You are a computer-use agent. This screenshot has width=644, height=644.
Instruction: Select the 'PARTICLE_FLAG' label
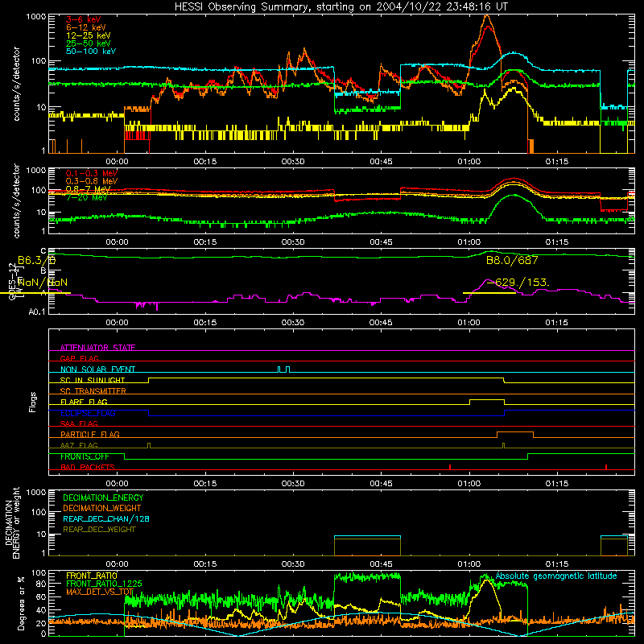tap(90, 435)
